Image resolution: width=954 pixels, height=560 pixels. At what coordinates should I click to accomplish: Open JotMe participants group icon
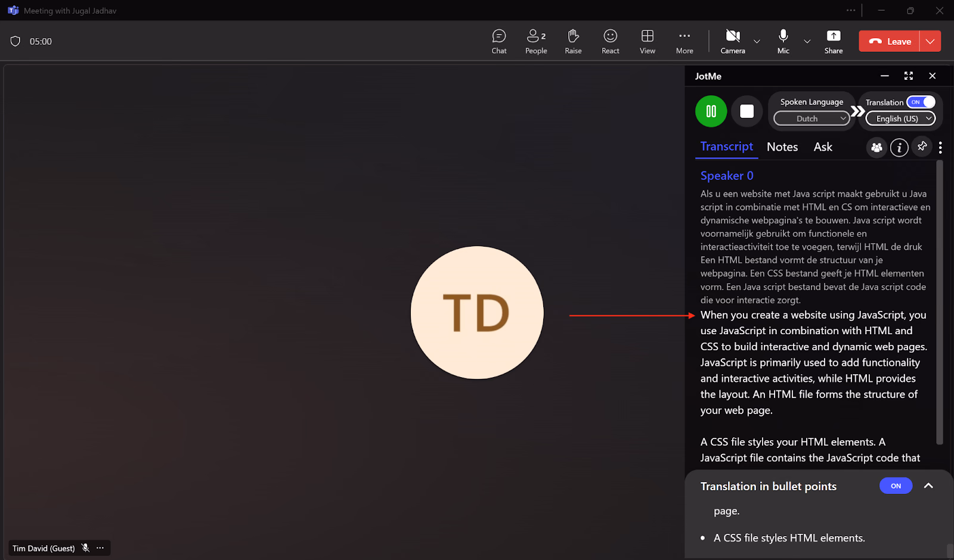tap(876, 147)
